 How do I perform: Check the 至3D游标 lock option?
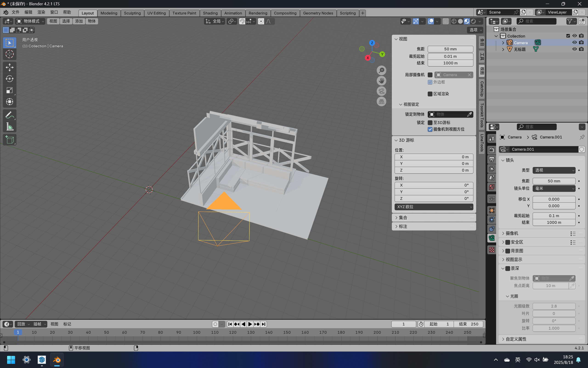coord(430,123)
